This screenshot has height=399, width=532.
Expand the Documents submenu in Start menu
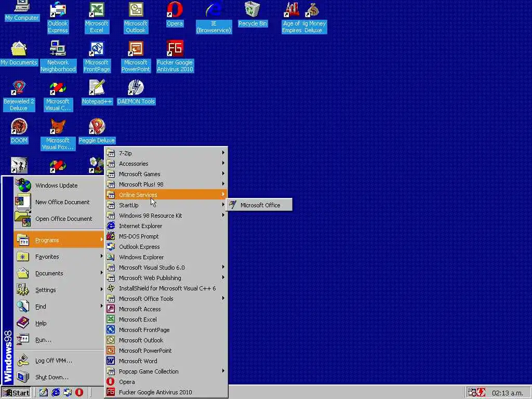point(59,273)
